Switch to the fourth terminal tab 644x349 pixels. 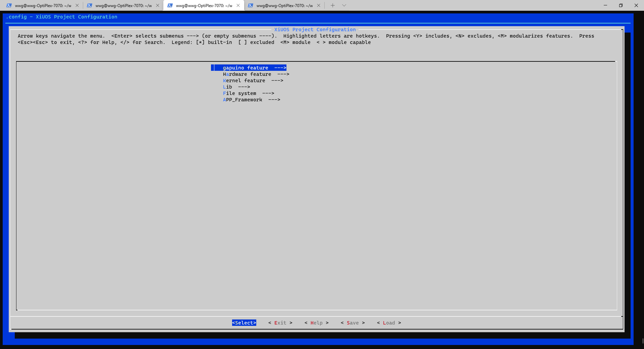tap(284, 5)
